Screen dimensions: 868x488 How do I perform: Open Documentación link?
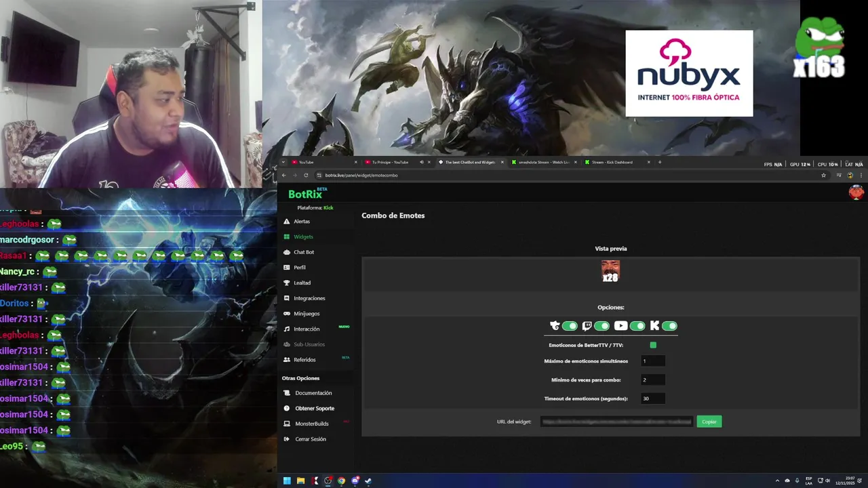coord(313,393)
